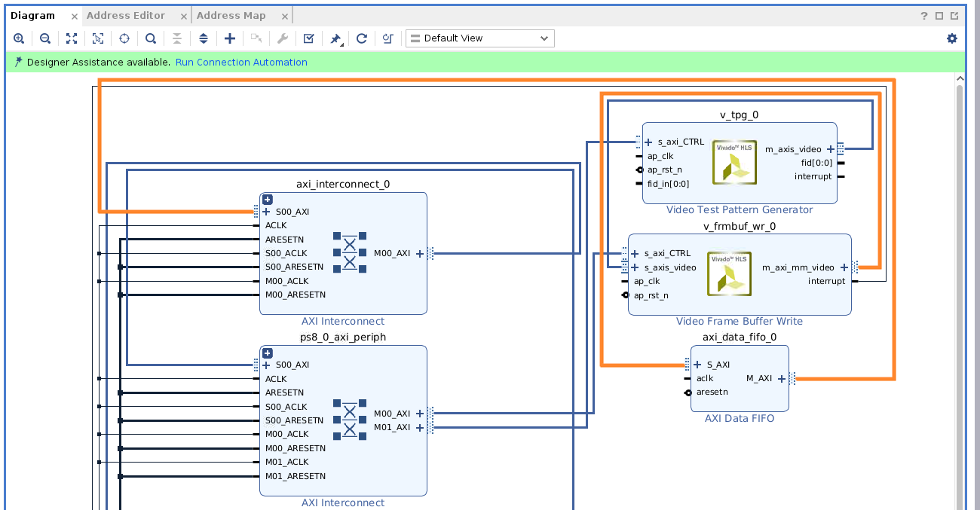
Task: Click the pin icon in the toolbar
Action: tap(336, 38)
